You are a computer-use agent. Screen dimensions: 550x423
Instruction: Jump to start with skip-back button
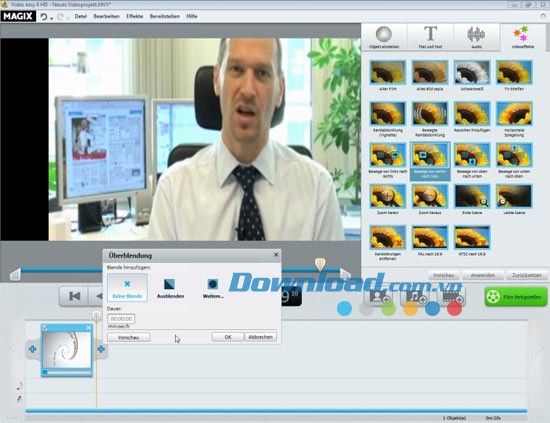[74, 296]
